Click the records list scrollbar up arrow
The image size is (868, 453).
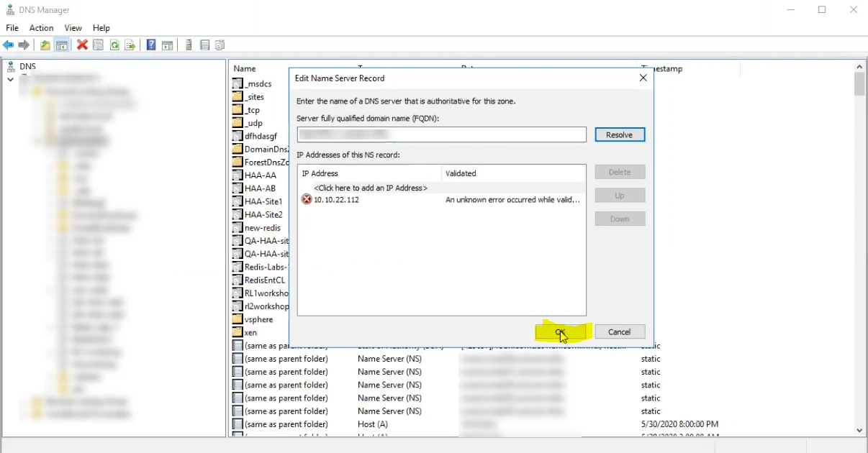coord(859,67)
